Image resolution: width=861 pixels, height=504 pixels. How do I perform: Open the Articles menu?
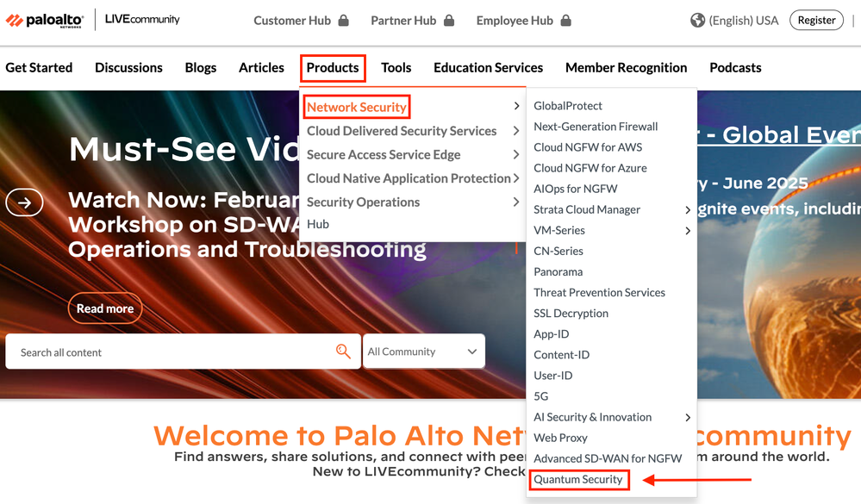[261, 67]
